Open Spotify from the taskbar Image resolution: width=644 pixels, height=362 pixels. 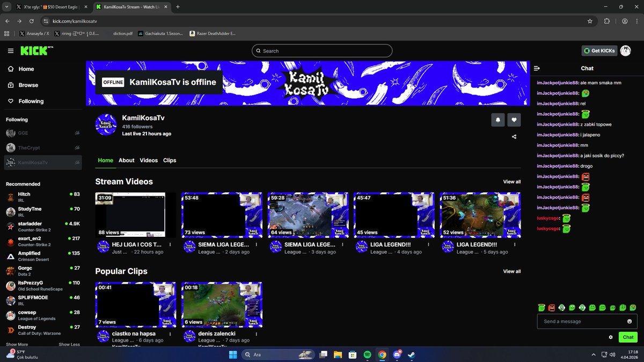point(368,354)
